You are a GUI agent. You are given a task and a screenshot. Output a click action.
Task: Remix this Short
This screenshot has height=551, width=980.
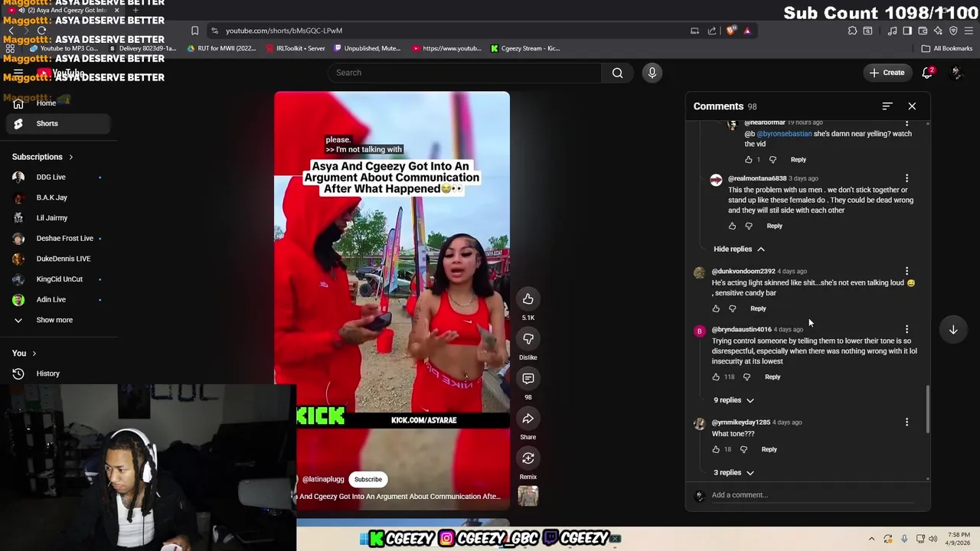[528, 458]
